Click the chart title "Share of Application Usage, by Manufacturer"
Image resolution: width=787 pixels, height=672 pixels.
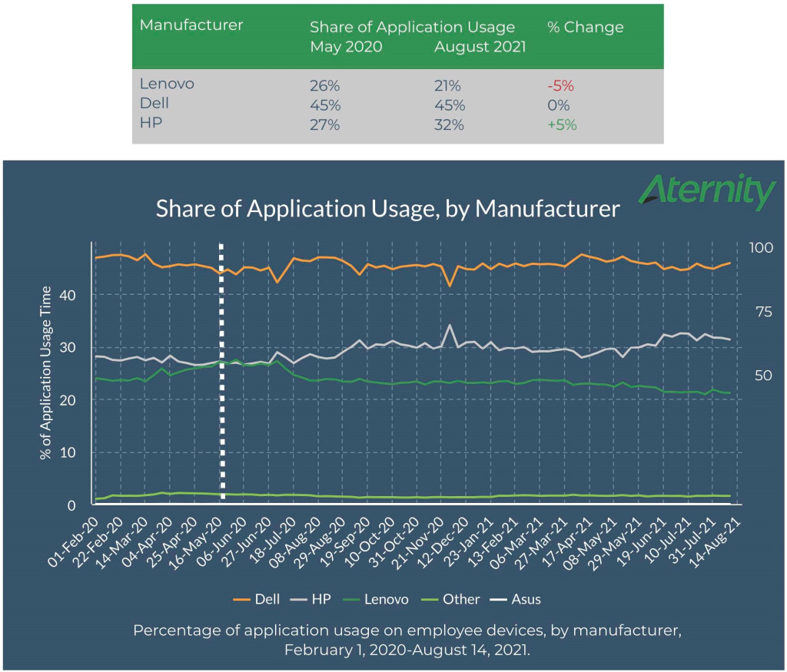387,209
